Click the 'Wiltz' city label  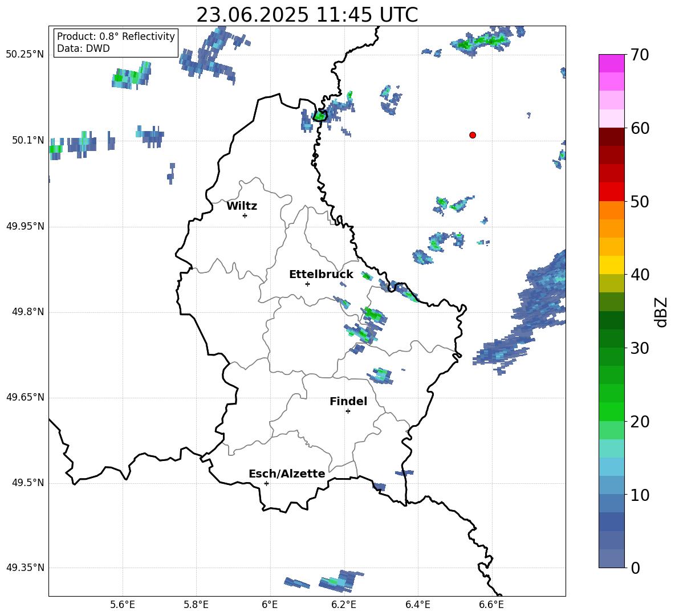[x=242, y=206]
